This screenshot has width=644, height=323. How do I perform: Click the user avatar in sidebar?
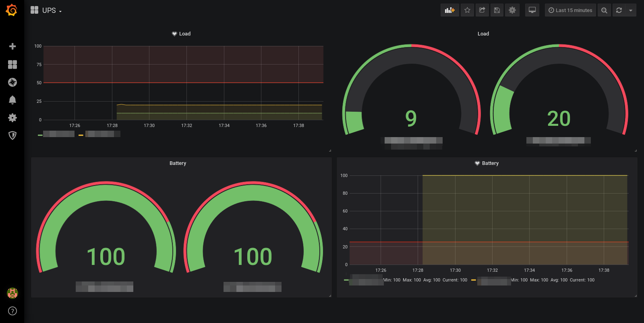coord(12,293)
